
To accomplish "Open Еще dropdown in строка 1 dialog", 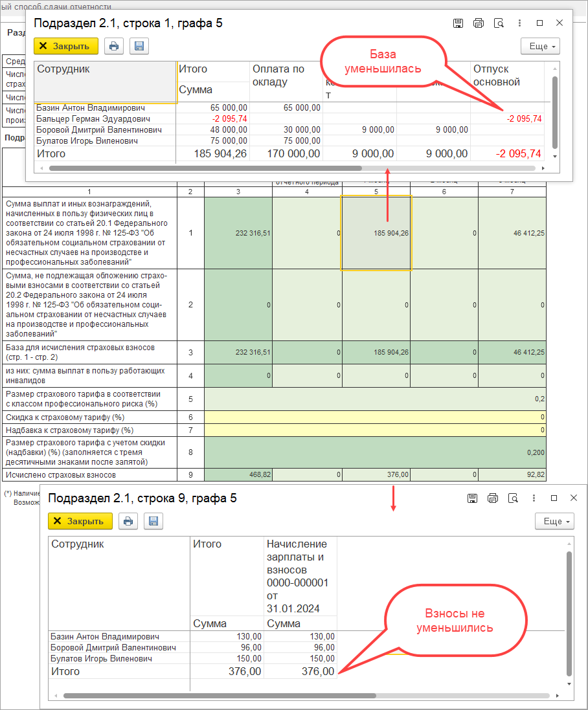I will point(541,46).
